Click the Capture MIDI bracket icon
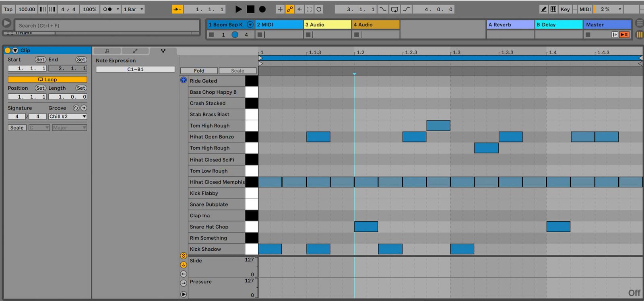Screen dimensions: 644x301 click(x=309, y=9)
